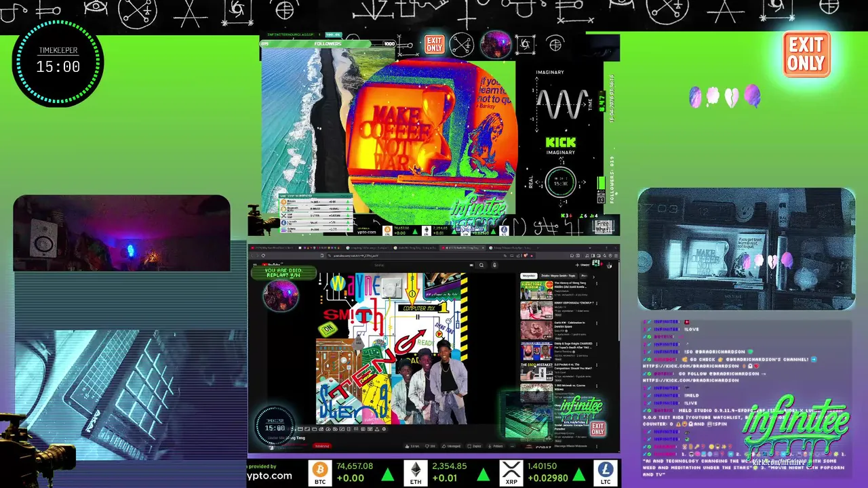Screen dimensions: 868x488
Task: Select the Źródło: Wayne Smith - Topic chip
Action: click(557, 276)
